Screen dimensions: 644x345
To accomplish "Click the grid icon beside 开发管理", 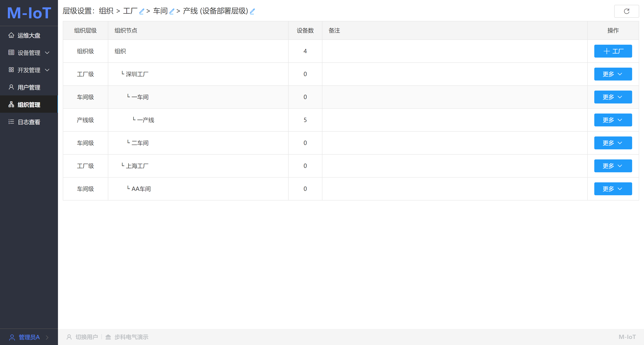I will click(11, 70).
